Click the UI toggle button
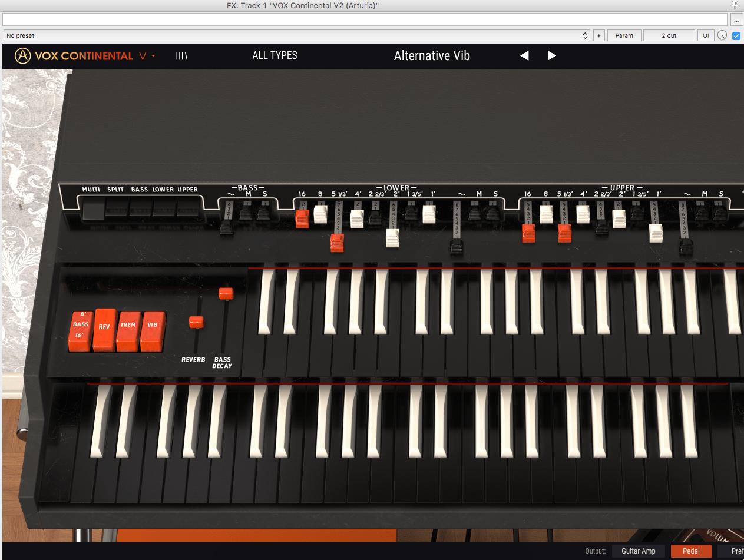Screen dimensions: 744x560 click(706, 35)
